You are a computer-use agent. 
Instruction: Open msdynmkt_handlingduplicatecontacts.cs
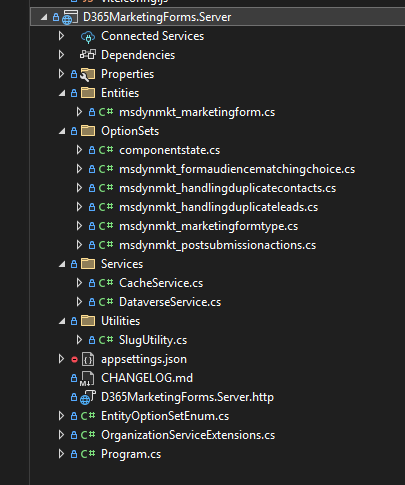coord(227,188)
